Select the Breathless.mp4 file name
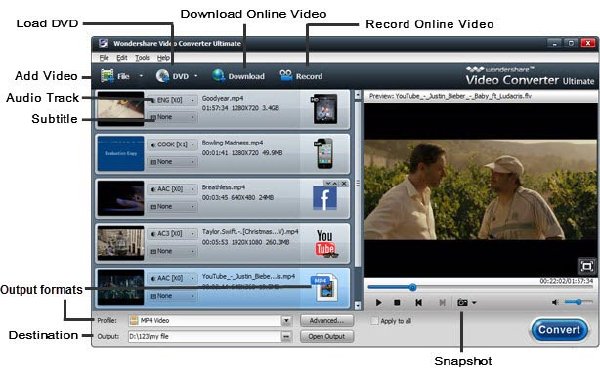This screenshot has height=372, width=600. 223,187
